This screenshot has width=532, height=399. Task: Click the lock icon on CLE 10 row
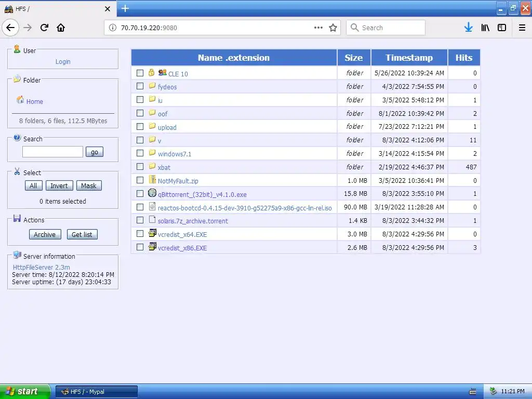(152, 72)
